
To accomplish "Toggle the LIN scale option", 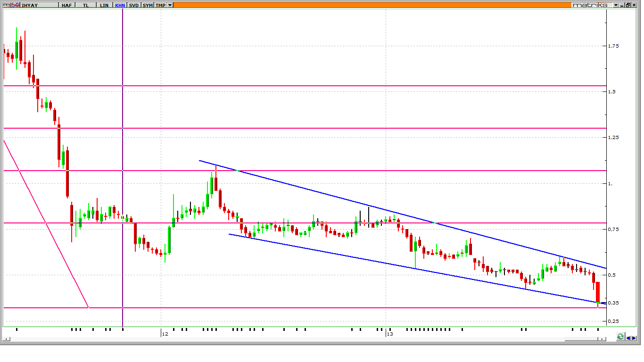I will [x=104, y=5].
